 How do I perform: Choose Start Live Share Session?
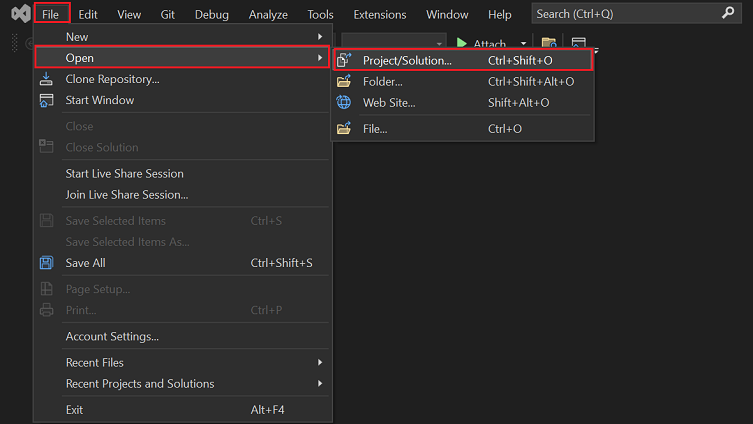point(182,173)
